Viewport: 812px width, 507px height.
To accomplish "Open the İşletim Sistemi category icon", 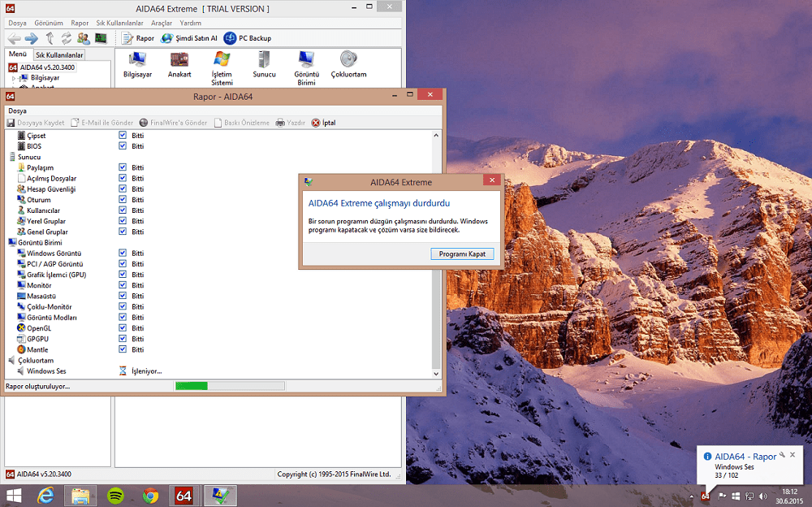I will coord(222,68).
